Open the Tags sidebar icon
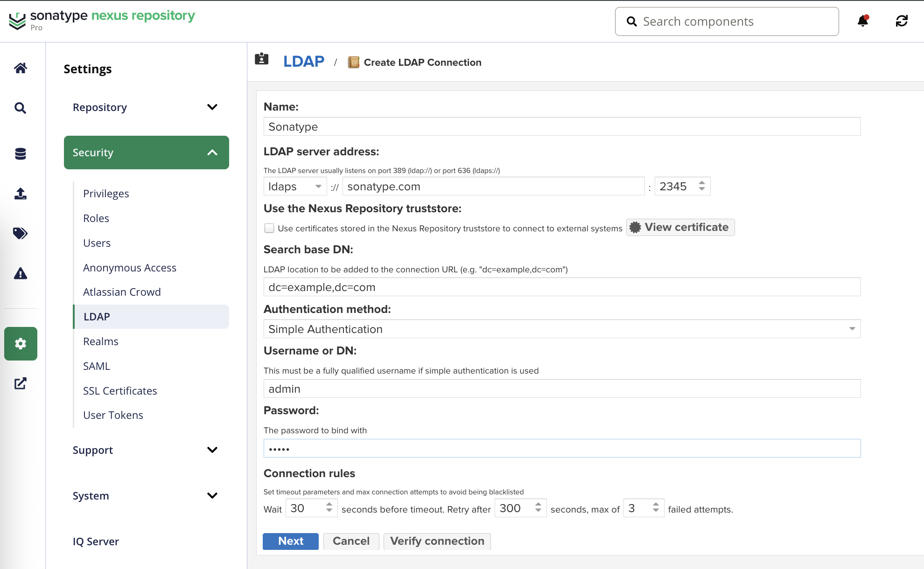 (x=21, y=233)
